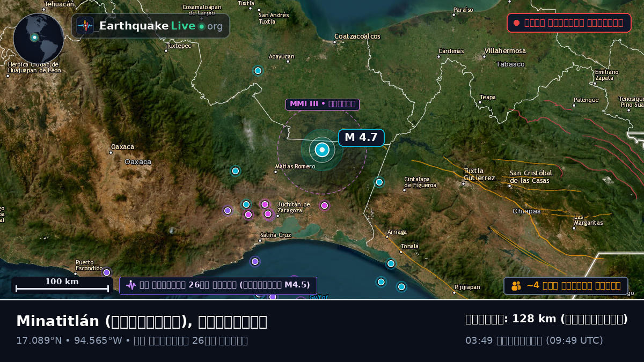Select the purple quake dot south of Salina Cruz

255,262
